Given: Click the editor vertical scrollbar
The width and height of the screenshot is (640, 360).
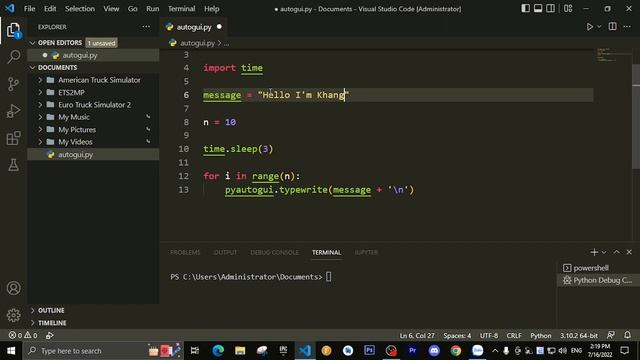Looking at the screenshot, I should tap(636, 116).
